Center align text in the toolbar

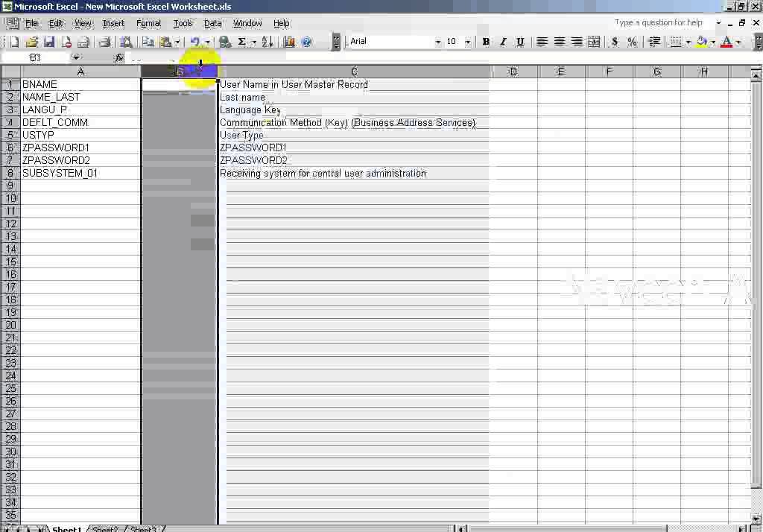coord(559,42)
